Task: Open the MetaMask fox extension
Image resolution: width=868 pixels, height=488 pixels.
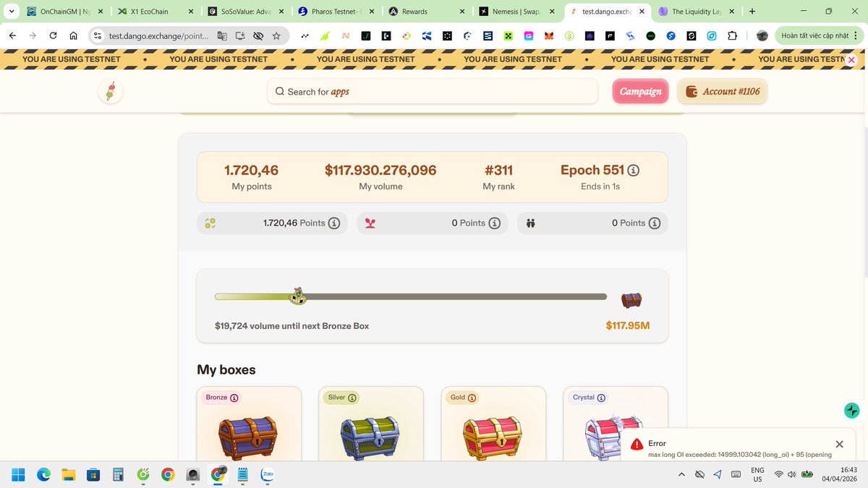Action: pyautogui.click(x=550, y=36)
